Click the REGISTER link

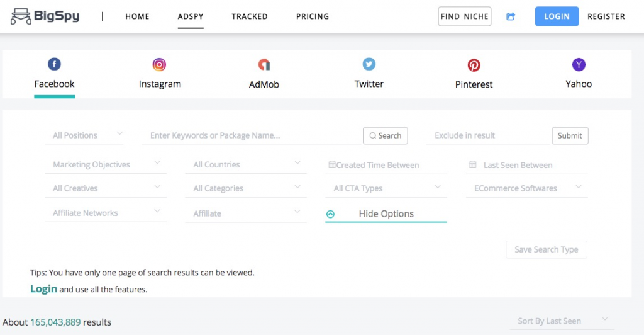(606, 16)
